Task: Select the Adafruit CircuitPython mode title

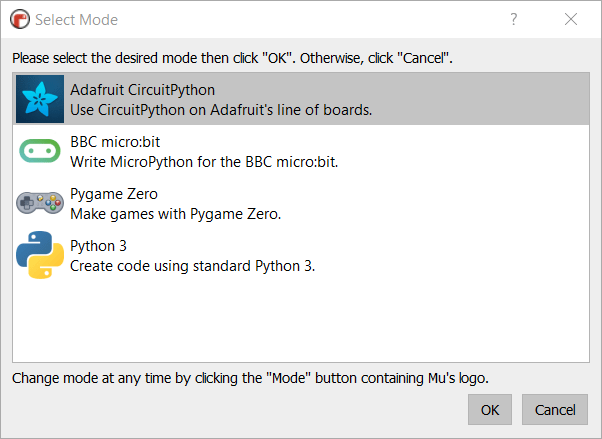Action: tap(142, 90)
